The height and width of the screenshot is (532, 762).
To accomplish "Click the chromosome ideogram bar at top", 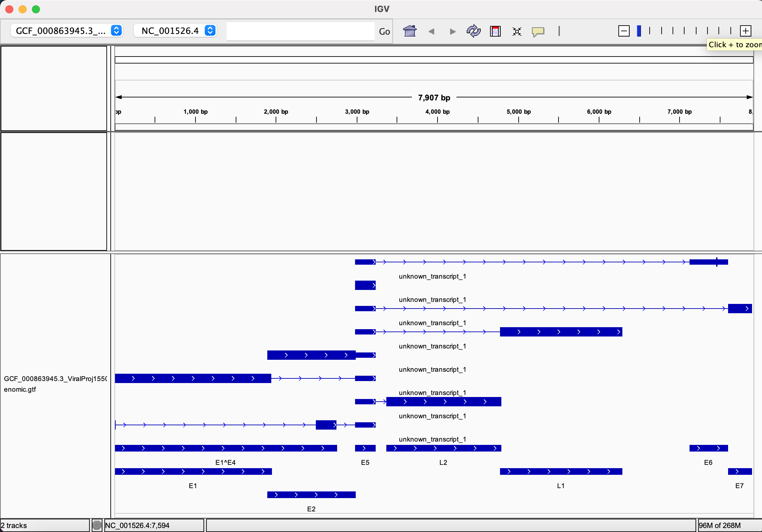I will click(434, 60).
